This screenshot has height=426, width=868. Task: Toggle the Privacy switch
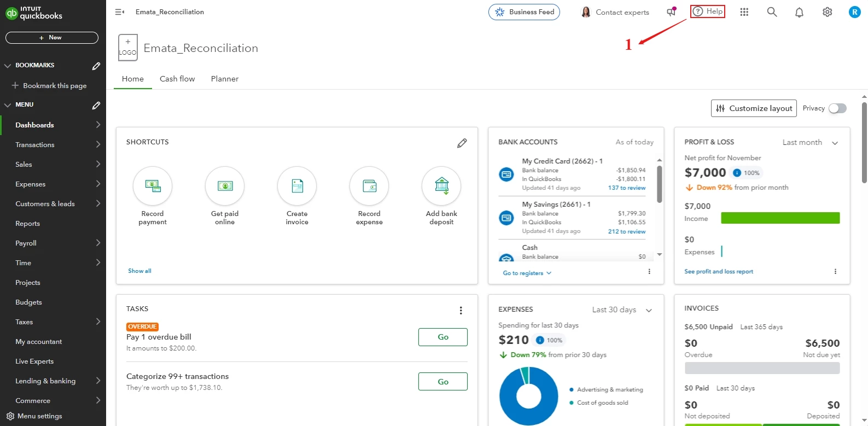click(x=837, y=108)
